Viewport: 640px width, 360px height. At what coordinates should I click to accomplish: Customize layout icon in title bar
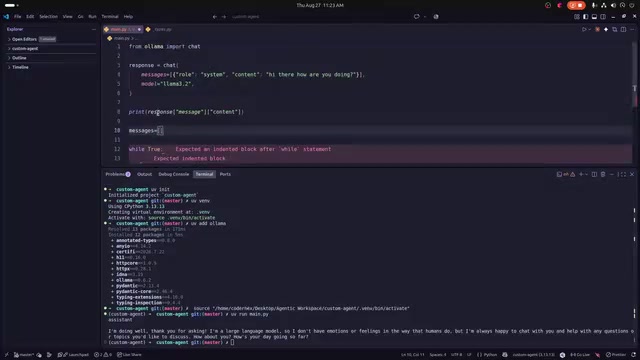coord(577,17)
